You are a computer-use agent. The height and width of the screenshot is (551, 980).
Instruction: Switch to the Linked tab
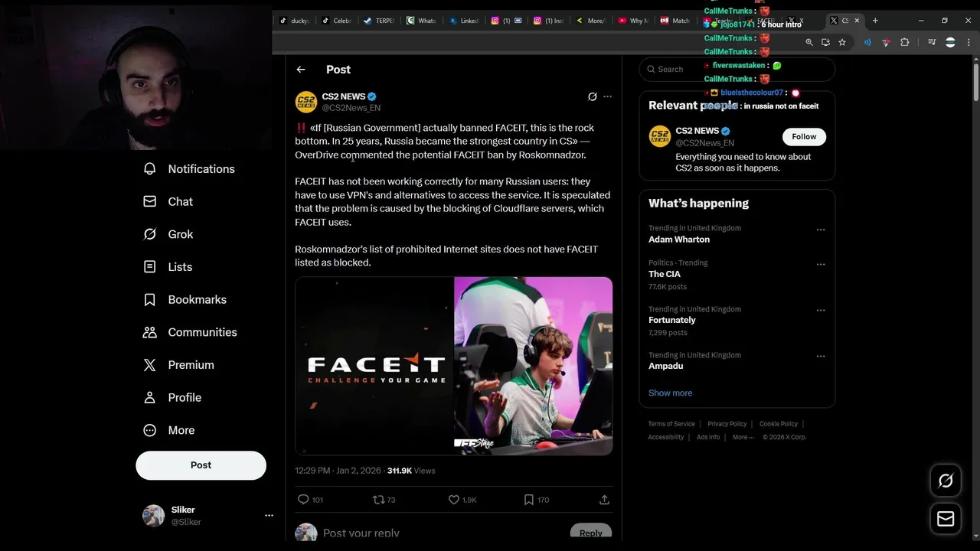(x=463, y=21)
